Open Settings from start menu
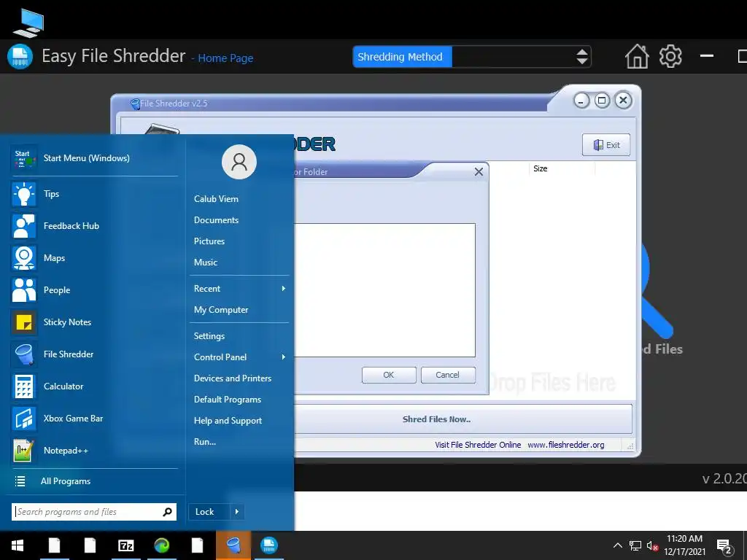Image resolution: width=747 pixels, height=560 pixels. [209, 336]
